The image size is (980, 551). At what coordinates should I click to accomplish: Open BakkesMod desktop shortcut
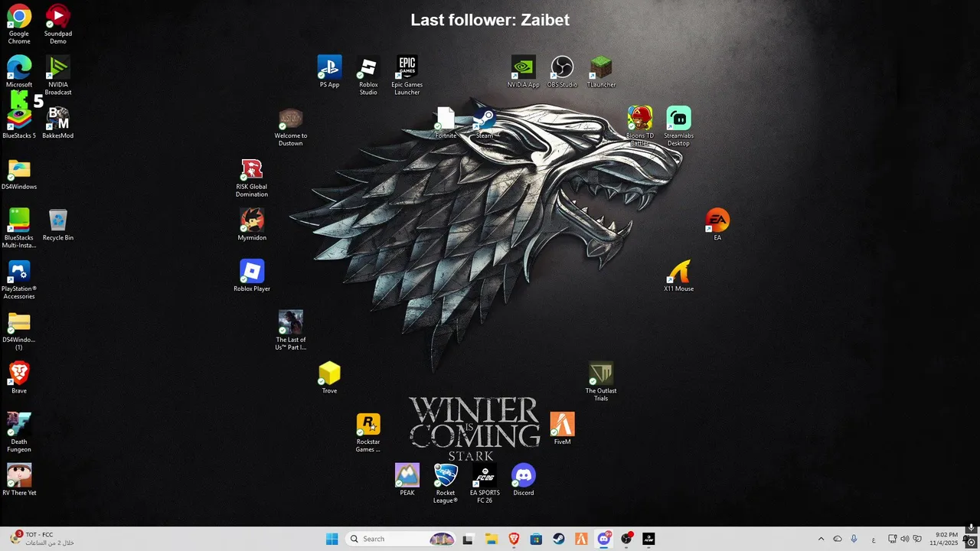click(58, 122)
